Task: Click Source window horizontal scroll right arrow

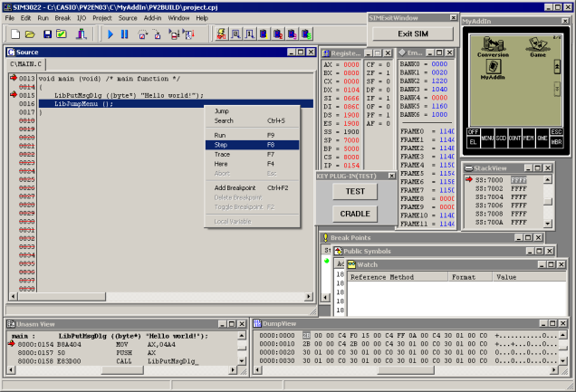Action: pos(309,296)
